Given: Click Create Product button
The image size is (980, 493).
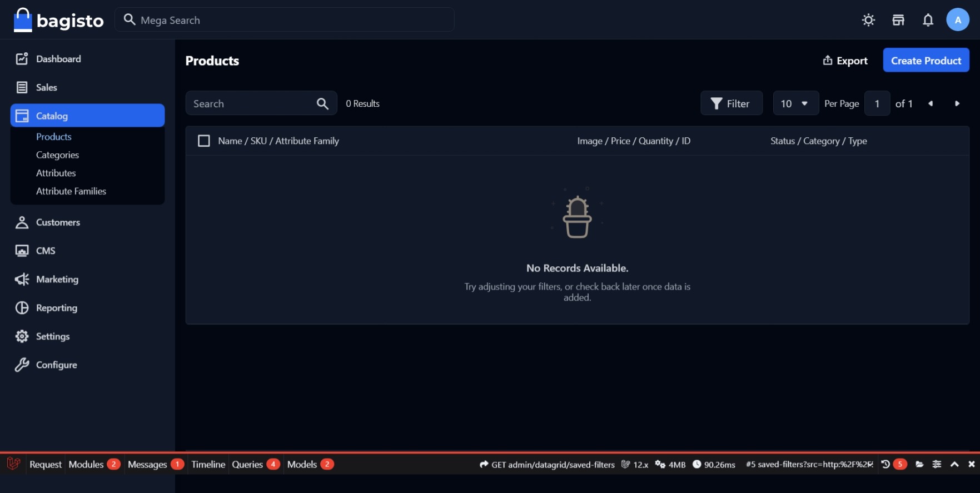Looking at the screenshot, I should click(x=926, y=61).
